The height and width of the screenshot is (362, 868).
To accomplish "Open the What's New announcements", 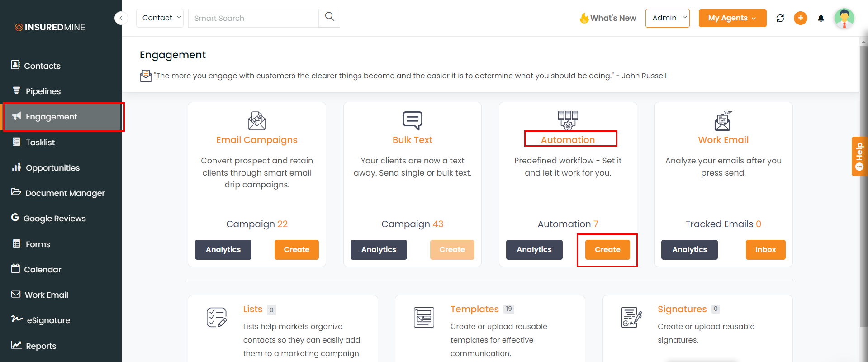I will click(613, 18).
